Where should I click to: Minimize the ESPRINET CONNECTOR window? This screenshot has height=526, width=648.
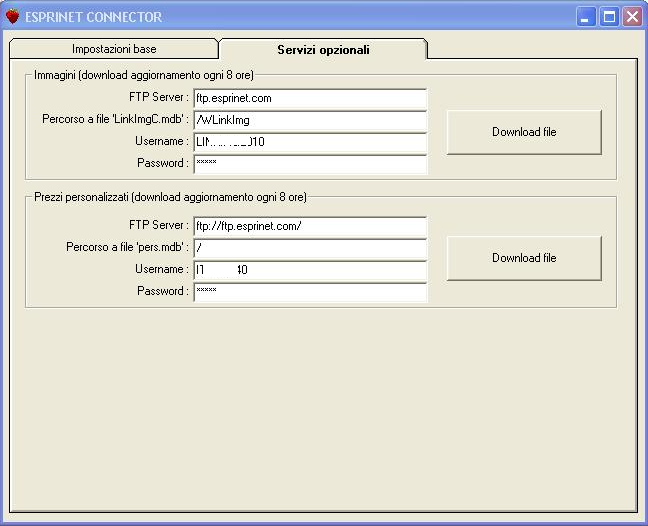point(586,17)
